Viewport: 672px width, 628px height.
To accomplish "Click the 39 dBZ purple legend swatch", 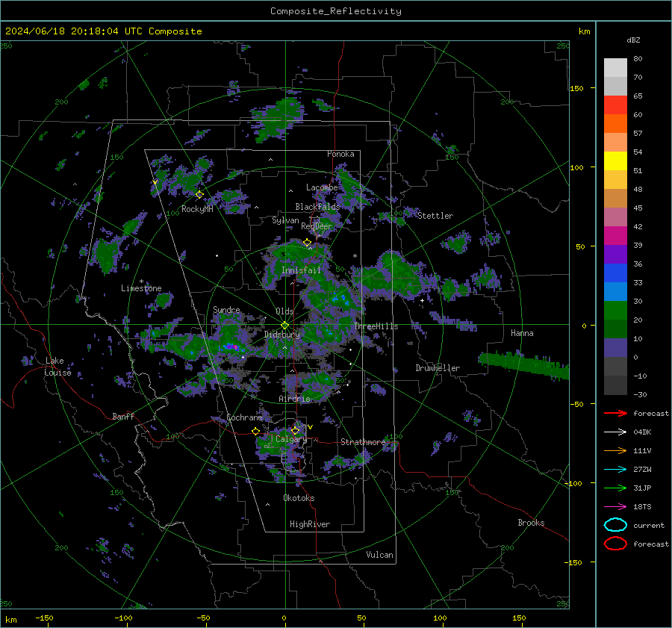I will pos(615,254).
